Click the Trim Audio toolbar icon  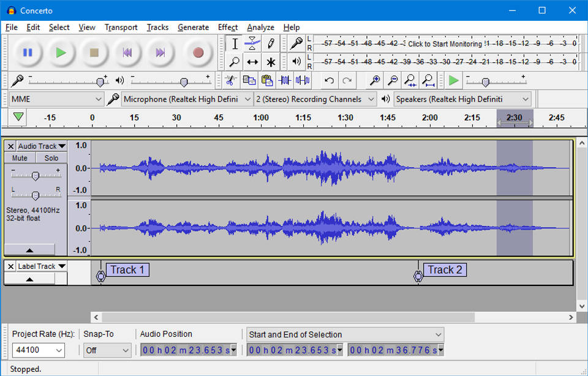[x=285, y=80]
